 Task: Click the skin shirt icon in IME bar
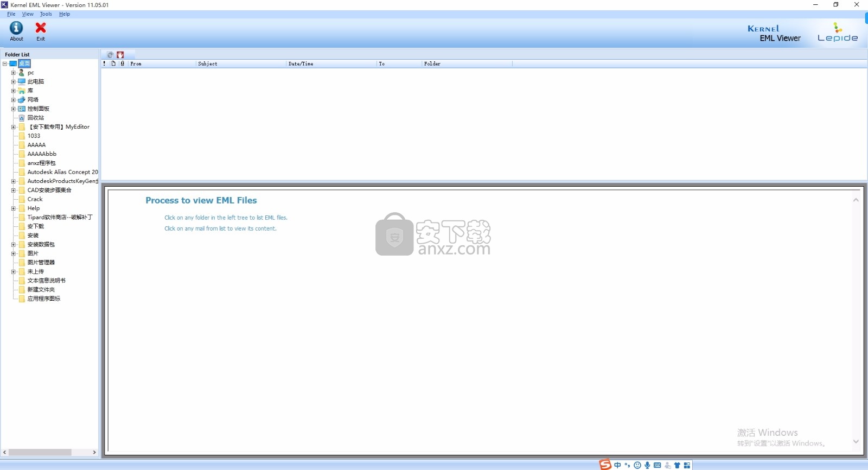tap(677, 465)
